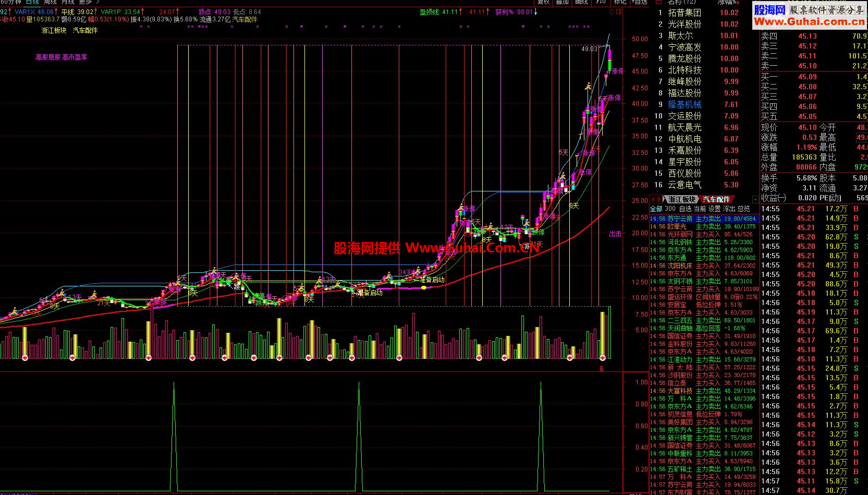
Task: Open the sector tab dropdown arrow
Action: pos(755,199)
